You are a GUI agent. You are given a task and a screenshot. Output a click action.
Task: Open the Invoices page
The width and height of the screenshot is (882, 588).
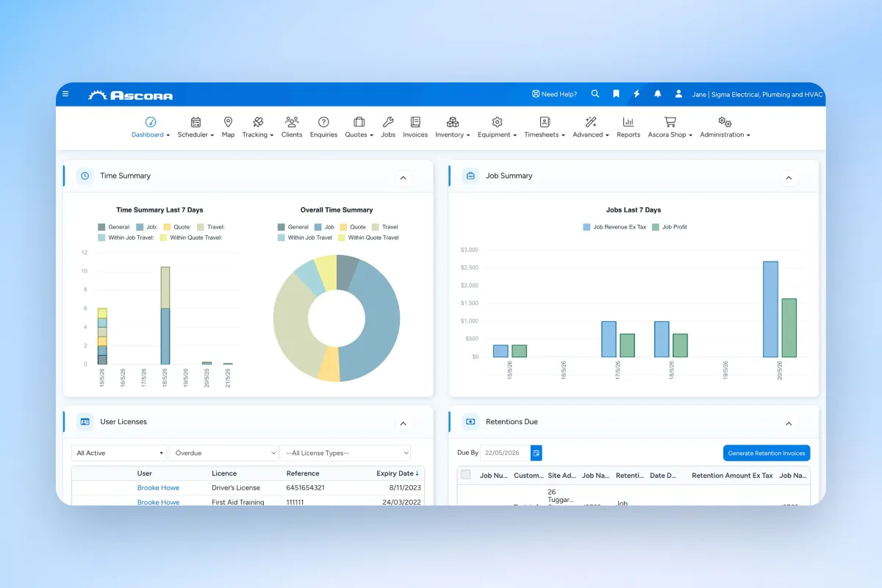415,127
